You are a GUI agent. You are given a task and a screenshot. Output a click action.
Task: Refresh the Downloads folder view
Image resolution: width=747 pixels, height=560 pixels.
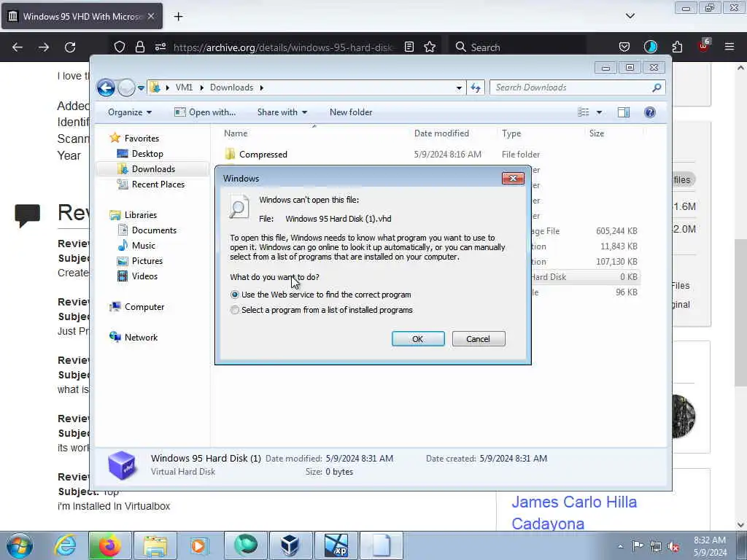(x=476, y=87)
